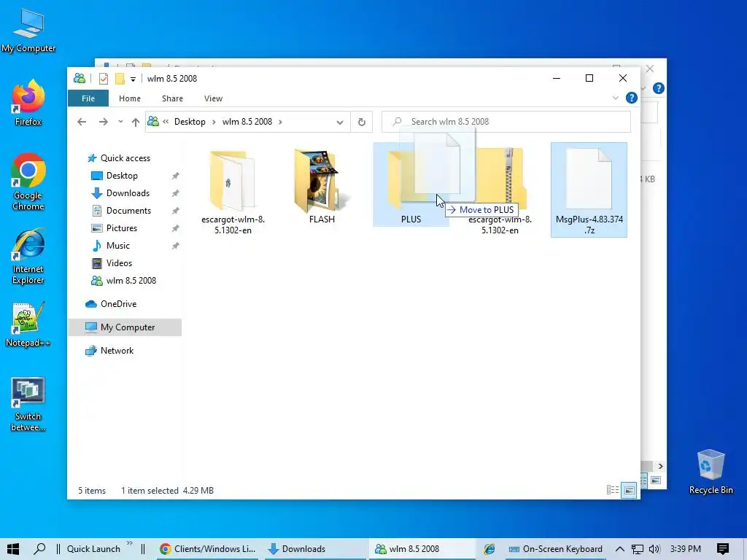Show hidden tray icons
Screen dimensions: 747x560
[620, 549]
